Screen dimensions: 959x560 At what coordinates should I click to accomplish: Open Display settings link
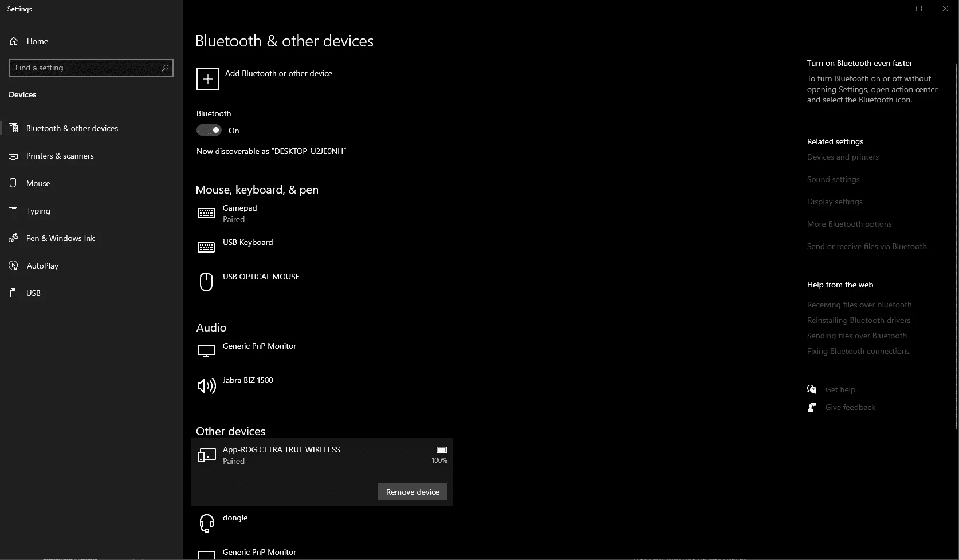tap(835, 202)
